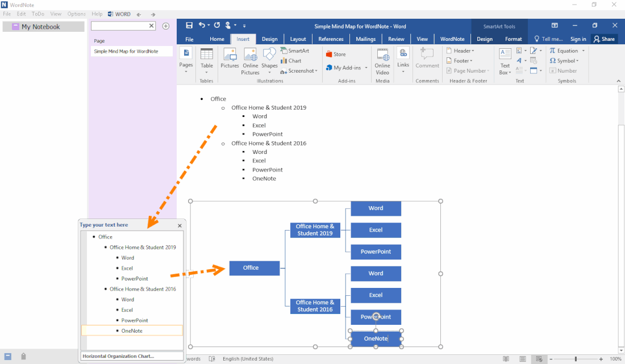625x364 pixels.
Task: Insert an Online Video
Action: click(x=382, y=61)
